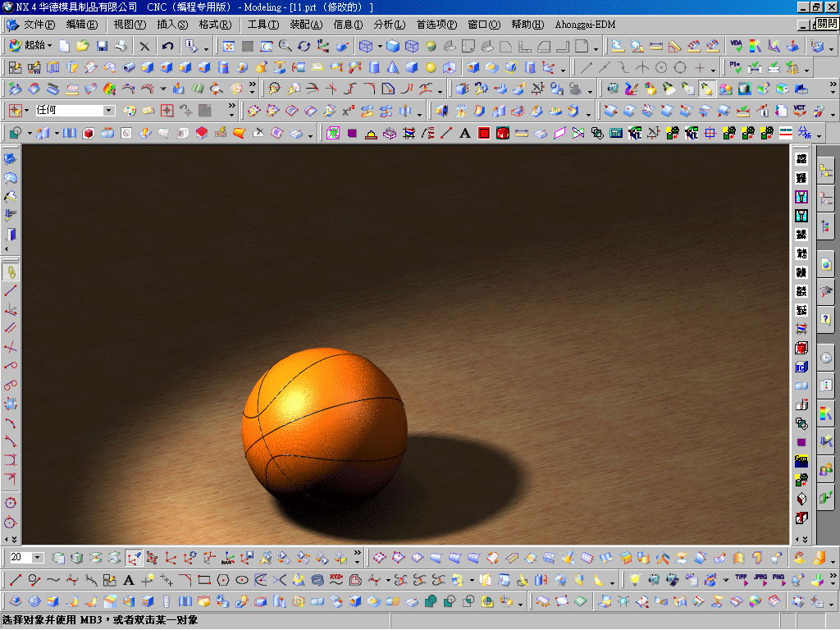Click the purple square in the fifth toolbar row
This screenshot has width=840, height=630.
coord(352,133)
